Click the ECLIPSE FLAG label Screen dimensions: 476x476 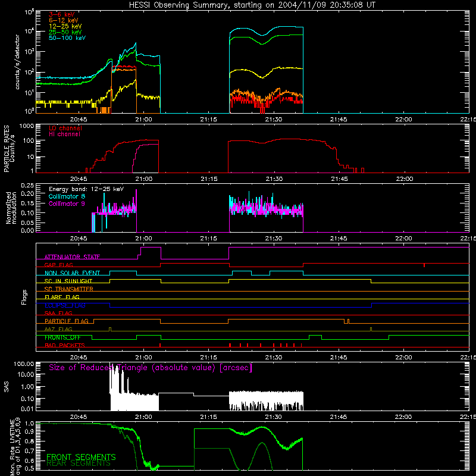point(65,305)
